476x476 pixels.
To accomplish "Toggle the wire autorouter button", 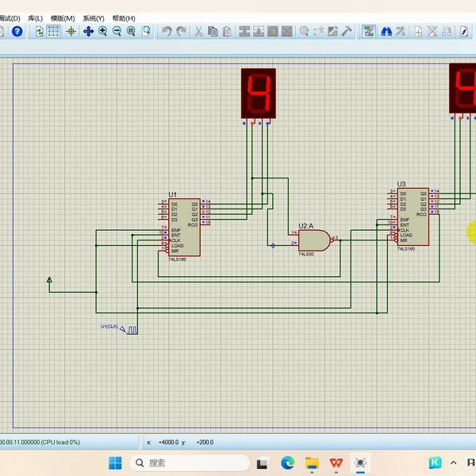I will [369, 32].
